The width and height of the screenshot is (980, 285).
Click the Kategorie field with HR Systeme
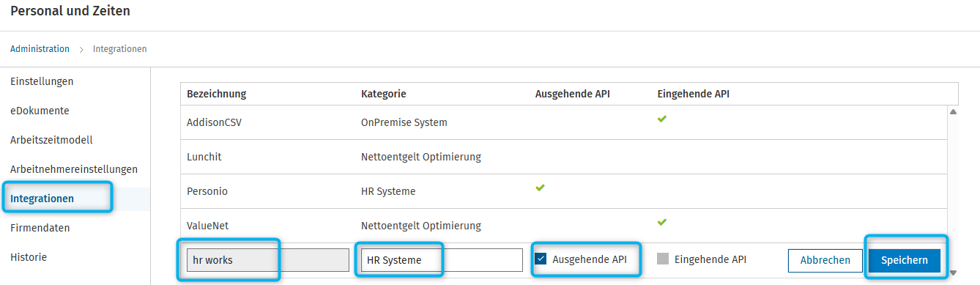click(x=442, y=260)
